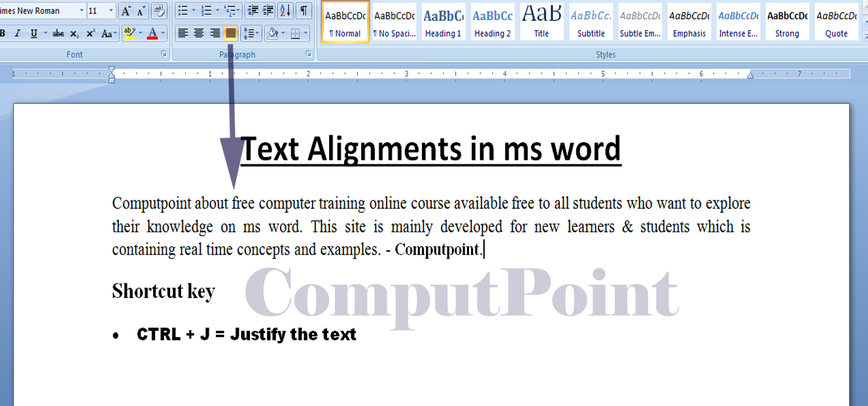
Task: Open the Font Size dropdown
Action: [111, 10]
